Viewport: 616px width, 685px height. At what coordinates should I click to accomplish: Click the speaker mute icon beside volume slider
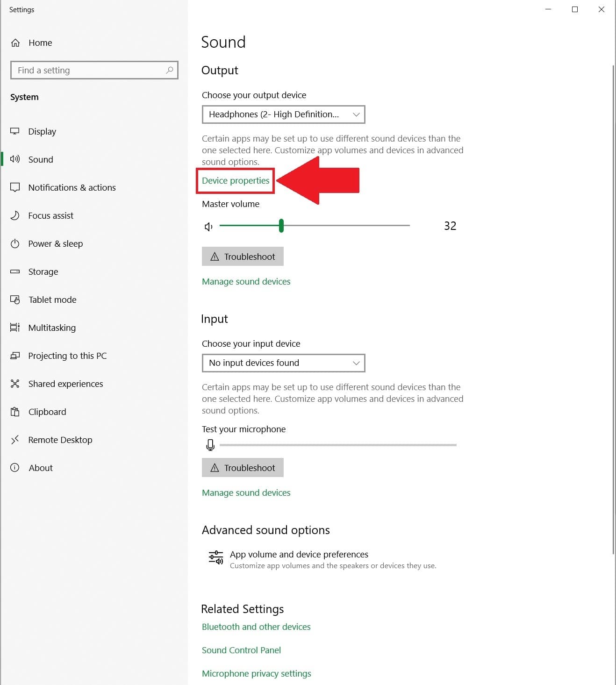click(208, 227)
